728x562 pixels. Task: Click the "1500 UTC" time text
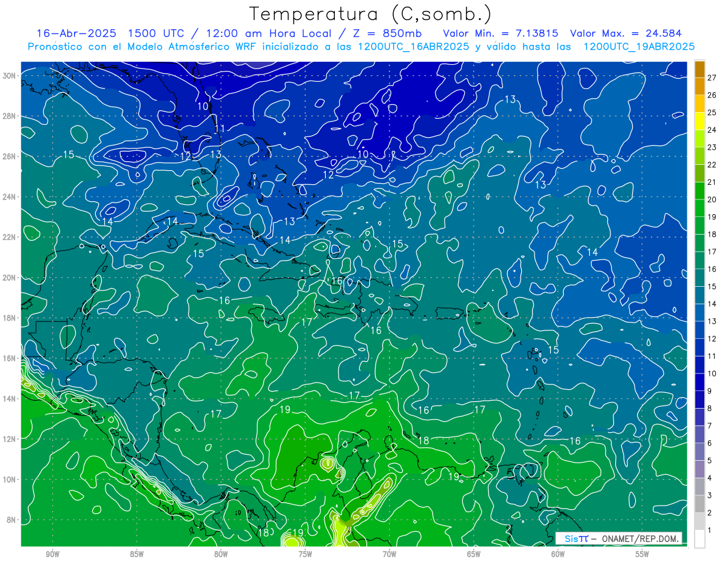155,33
